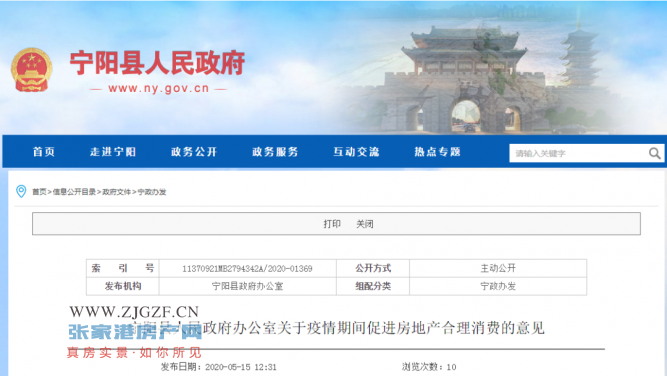This screenshot has height=376, width=667.
Task: Click the www.ny.gov.cn site address
Action: [158, 88]
